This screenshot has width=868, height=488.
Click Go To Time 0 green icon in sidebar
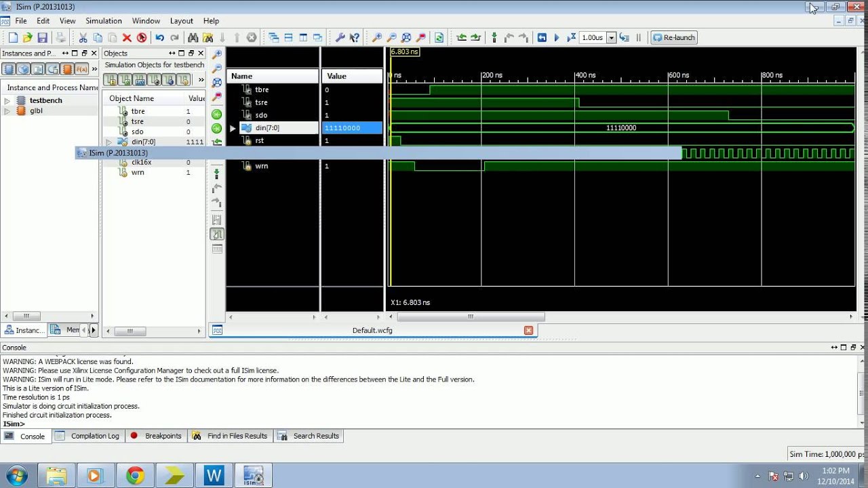pyautogui.click(x=217, y=115)
